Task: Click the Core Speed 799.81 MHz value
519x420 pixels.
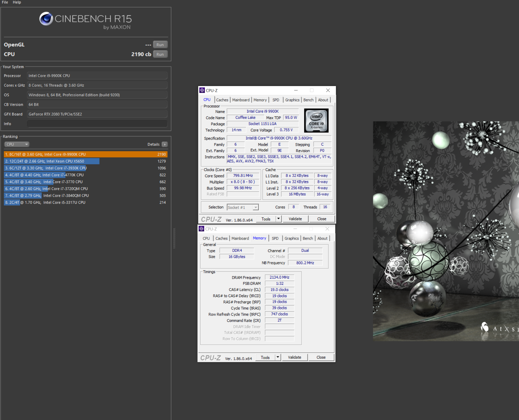Action: [243, 176]
